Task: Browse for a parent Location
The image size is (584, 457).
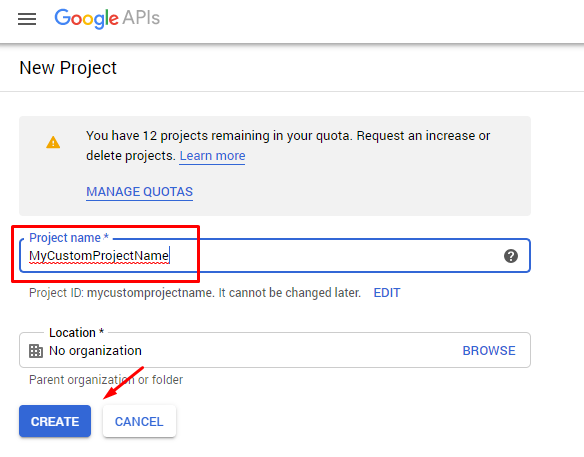Action: click(x=489, y=350)
